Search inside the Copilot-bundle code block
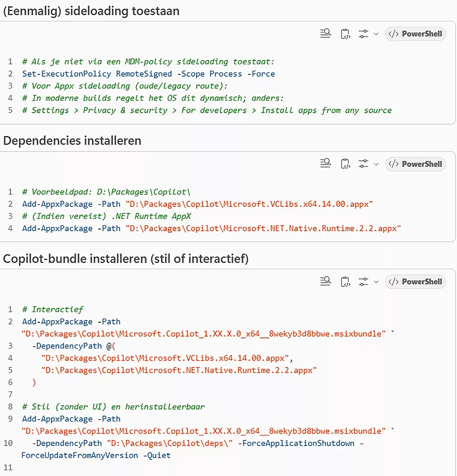The image size is (457, 476). point(326,282)
